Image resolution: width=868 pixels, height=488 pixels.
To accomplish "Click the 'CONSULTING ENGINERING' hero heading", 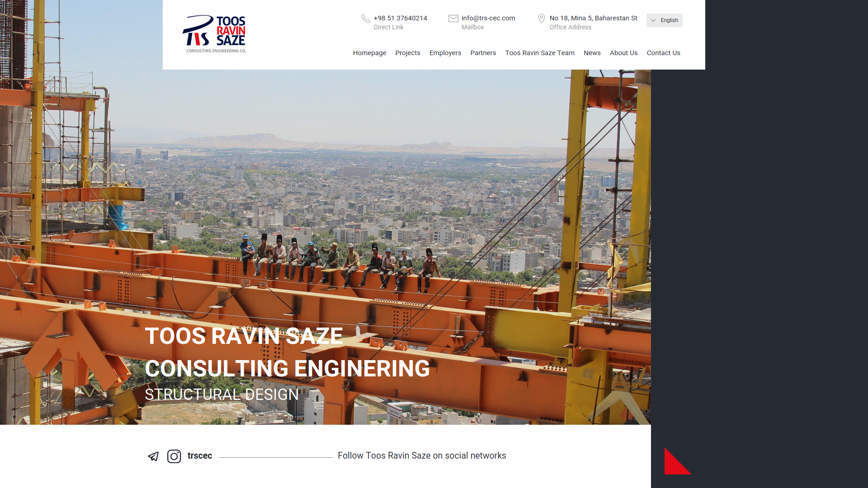I will (287, 369).
